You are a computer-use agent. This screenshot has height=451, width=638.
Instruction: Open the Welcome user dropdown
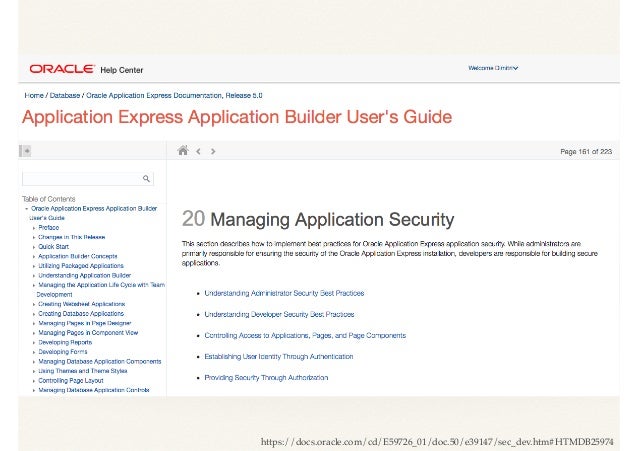(x=493, y=68)
